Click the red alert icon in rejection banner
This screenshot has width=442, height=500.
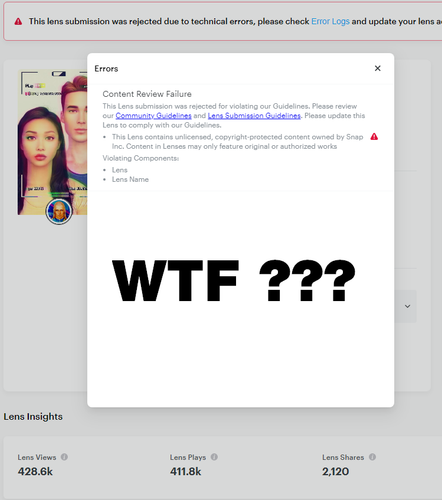coord(18,22)
